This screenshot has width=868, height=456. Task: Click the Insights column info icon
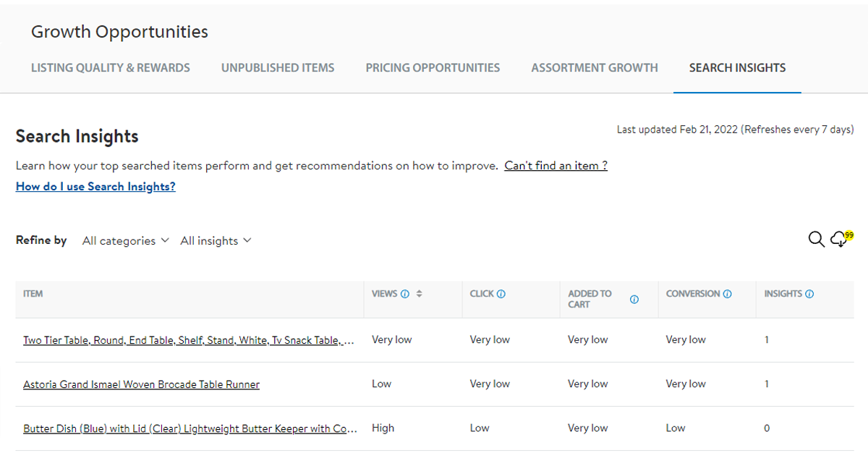tap(809, 293)
